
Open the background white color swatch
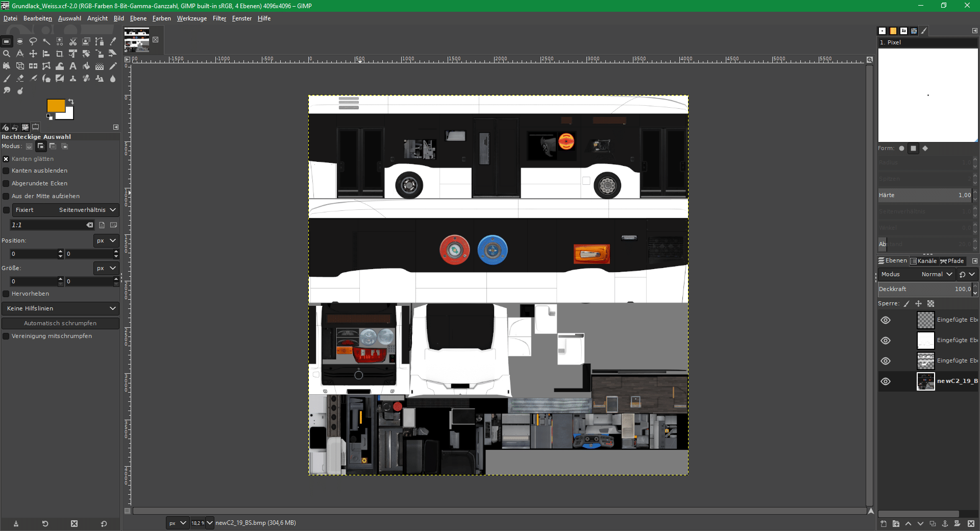click(x=69, y=115)
